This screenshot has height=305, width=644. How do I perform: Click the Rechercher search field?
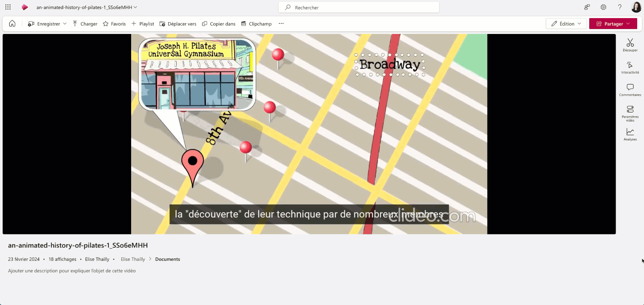tap(359, 8)
